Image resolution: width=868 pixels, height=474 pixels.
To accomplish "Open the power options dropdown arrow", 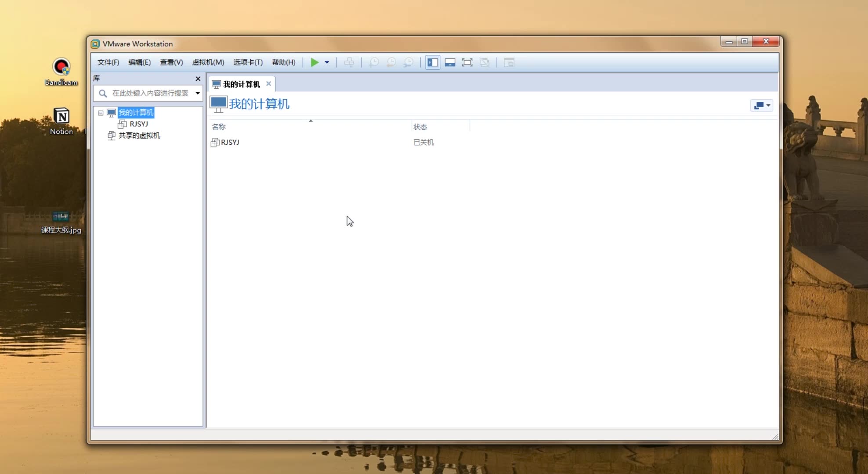I will [x=326, y=62].
